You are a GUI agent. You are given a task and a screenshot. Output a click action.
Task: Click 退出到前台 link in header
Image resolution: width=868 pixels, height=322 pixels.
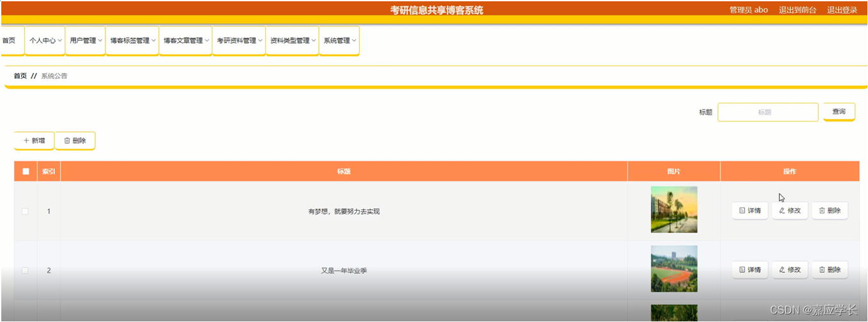click(x=797, y=10)
